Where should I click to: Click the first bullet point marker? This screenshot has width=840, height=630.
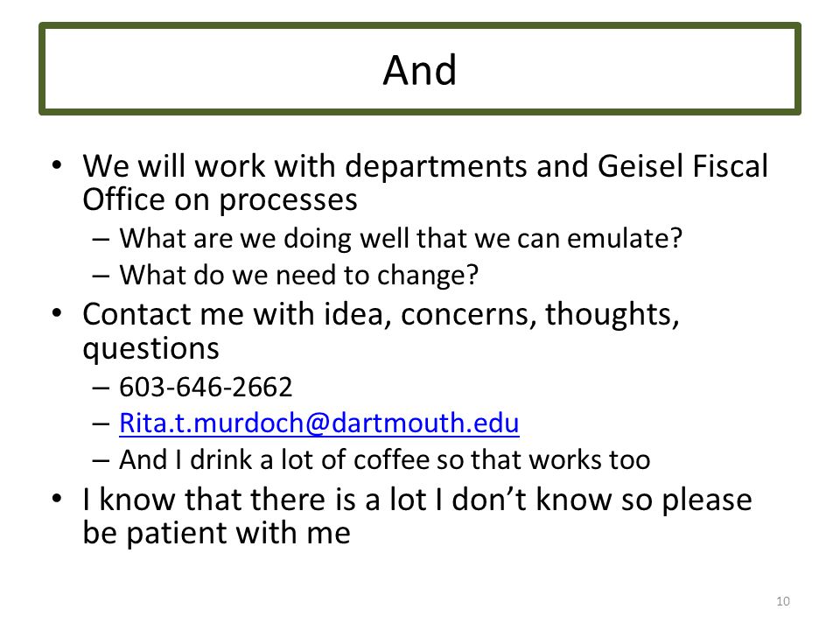(58, 165)
